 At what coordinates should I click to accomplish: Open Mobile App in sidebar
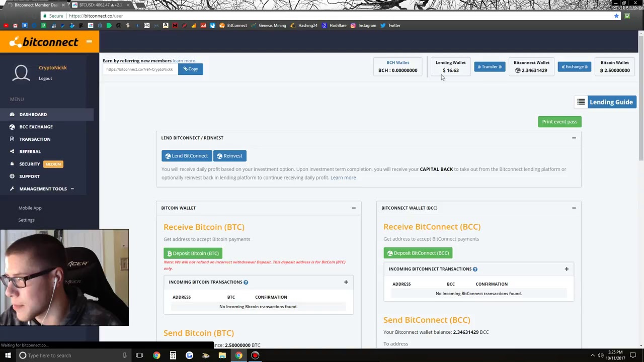[x=30, y=208]
